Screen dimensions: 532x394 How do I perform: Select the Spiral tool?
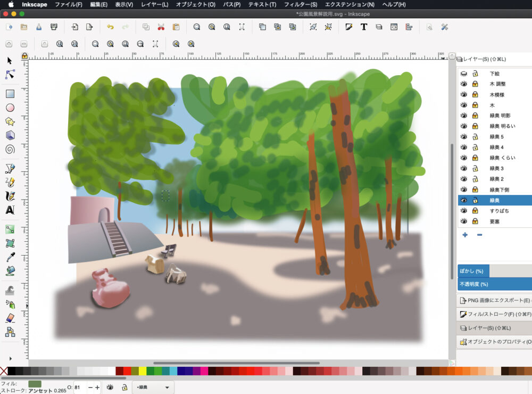pos(10,149)
